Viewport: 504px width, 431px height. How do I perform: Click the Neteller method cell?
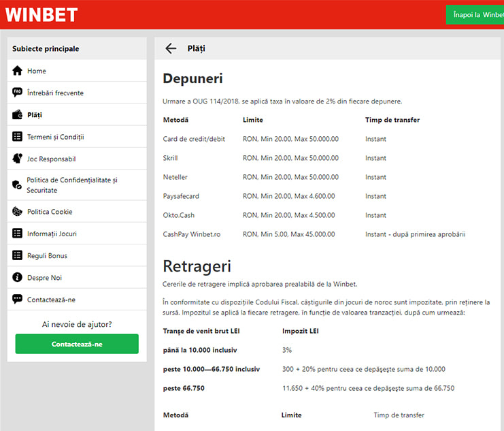175,177
